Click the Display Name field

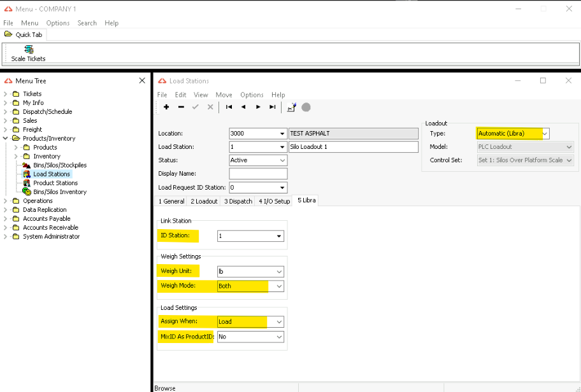point(258,174)
